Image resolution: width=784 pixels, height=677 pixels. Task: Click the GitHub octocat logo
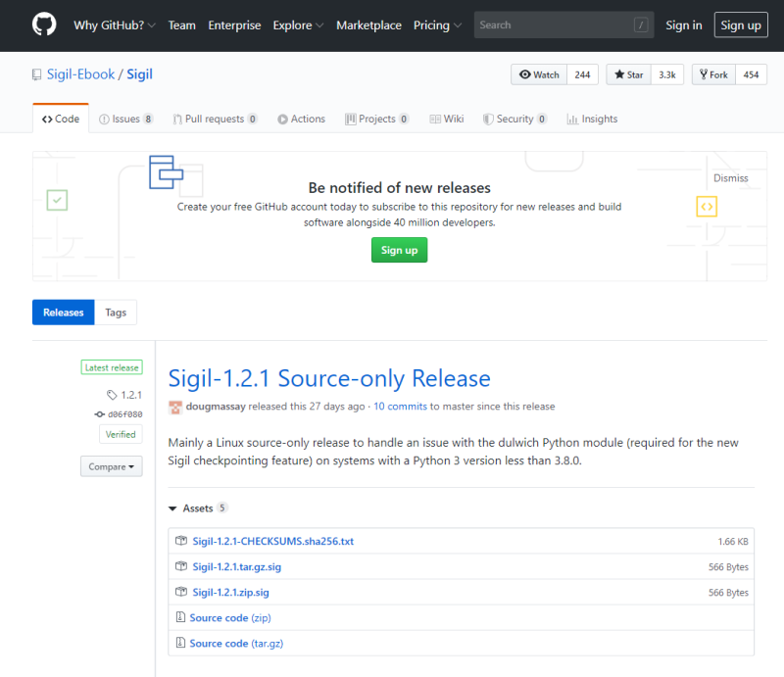click(x=44, y=24)
